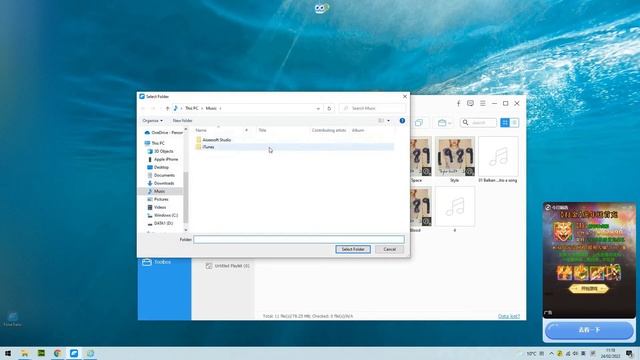Click the Data lost? link
The image size is (640, 360).
tap(509, 316)
